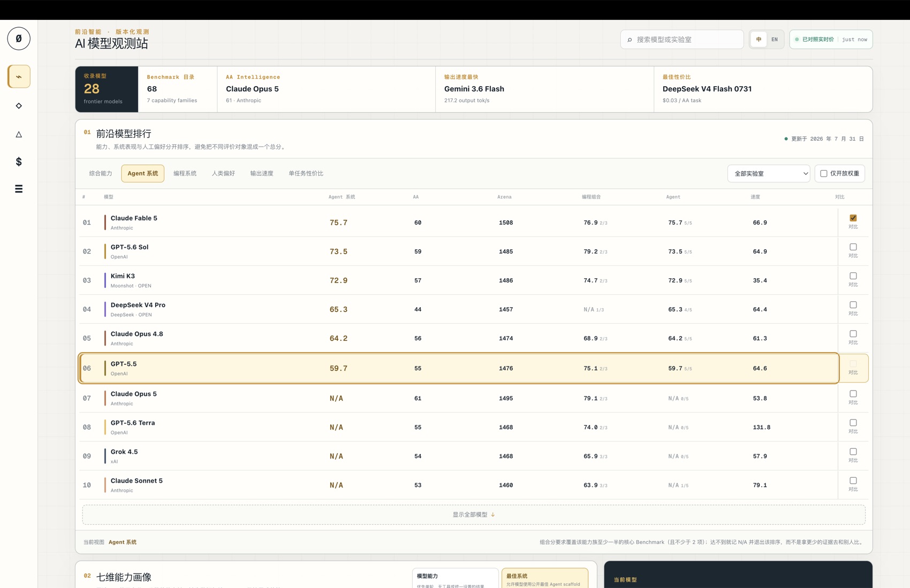This screenshot has height=588, width=910.
Task: Click the 显示全部模型 expand button
Action: coord(474,515)
